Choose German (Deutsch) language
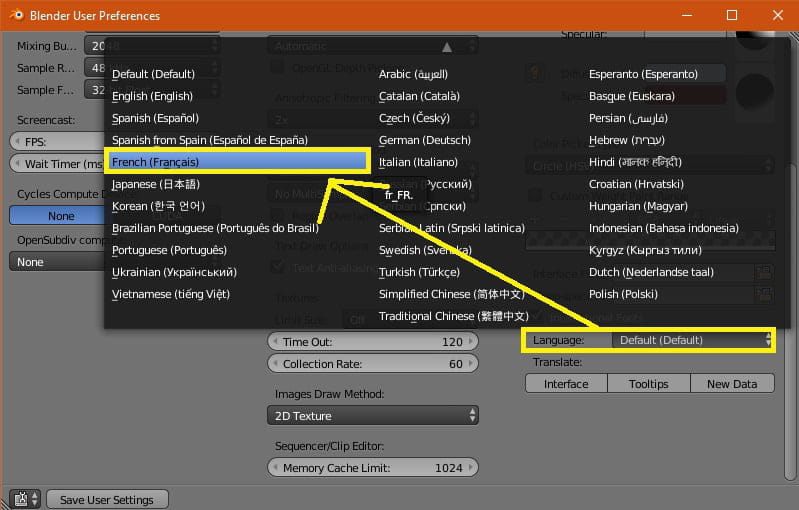The width and height of the screenshot is (799, 510). coord(425,140)
